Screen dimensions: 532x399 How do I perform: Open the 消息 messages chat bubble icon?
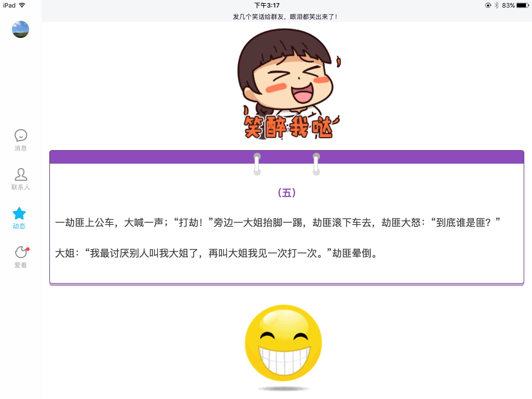point(21,136)
